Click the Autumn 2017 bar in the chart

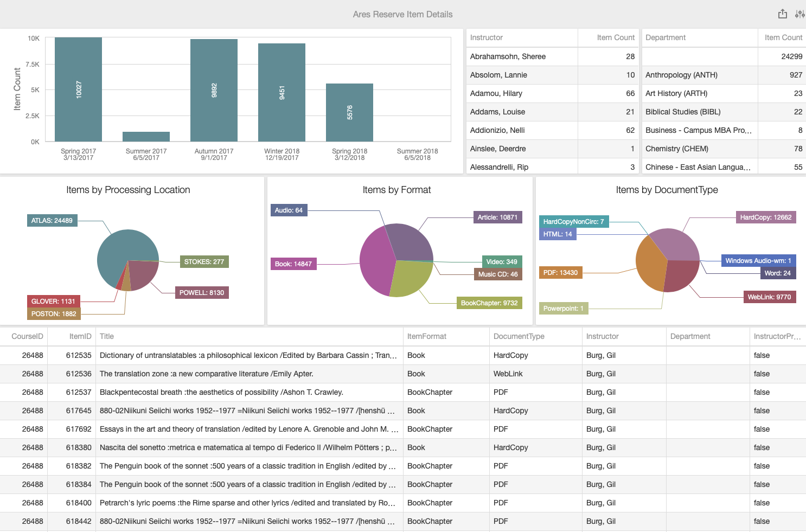tap(214, 89)
